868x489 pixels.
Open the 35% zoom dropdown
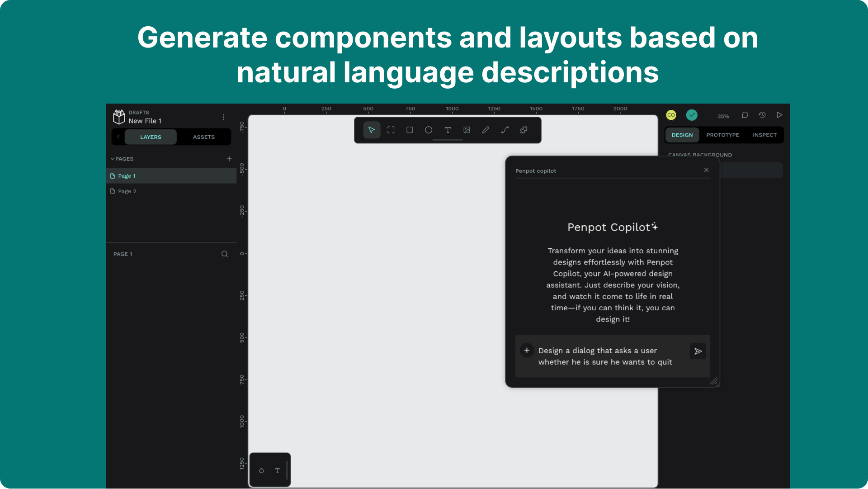723,116
